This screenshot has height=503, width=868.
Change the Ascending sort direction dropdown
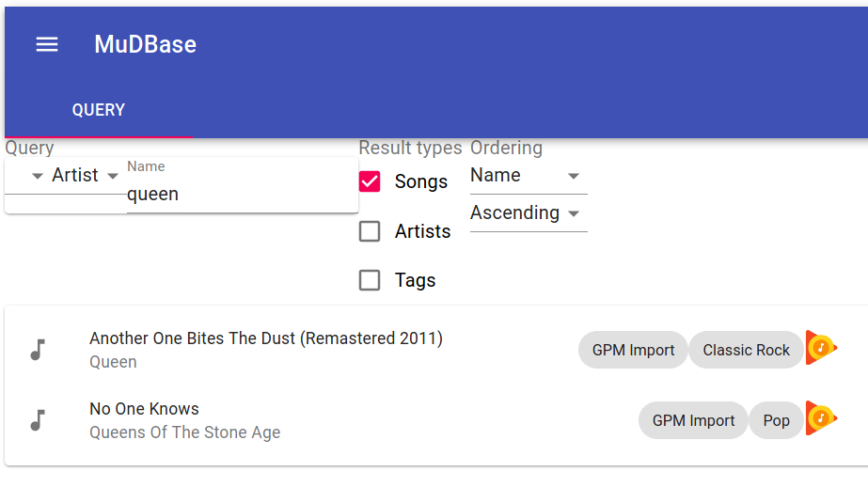529,213
